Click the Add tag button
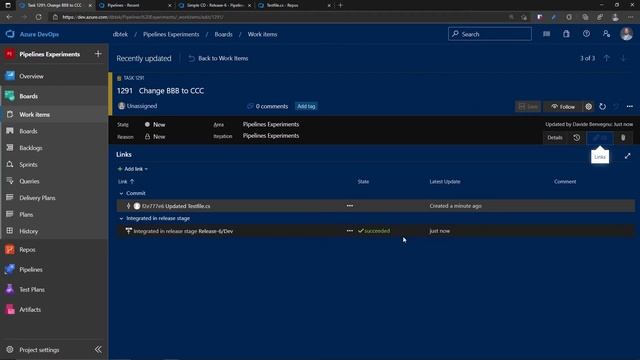This screenshot has width=640, height=360. [306, 106]
